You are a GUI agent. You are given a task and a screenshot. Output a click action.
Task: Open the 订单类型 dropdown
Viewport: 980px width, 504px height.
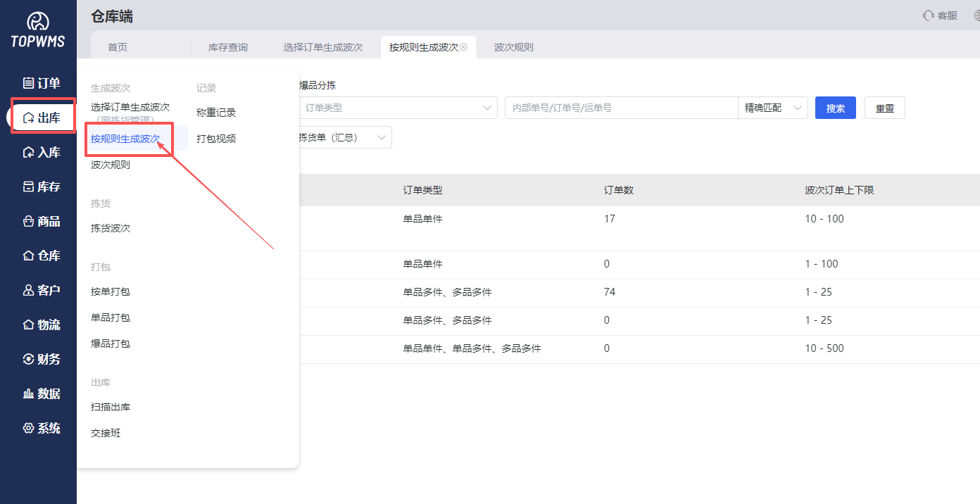tap(398, 108)
